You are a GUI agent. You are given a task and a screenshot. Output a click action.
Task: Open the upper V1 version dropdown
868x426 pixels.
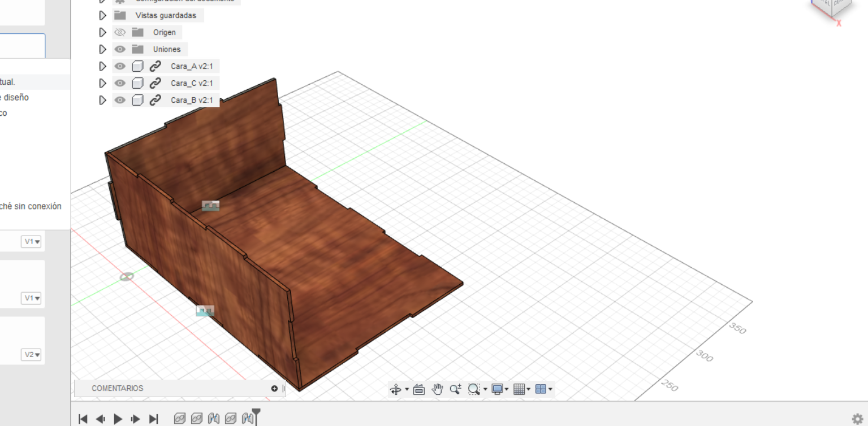32,242
